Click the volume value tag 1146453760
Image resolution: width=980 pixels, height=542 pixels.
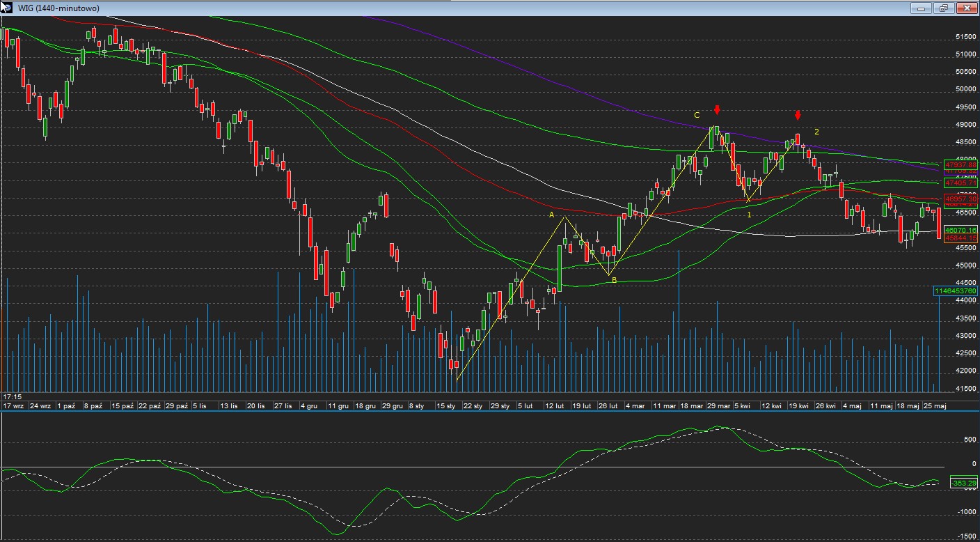tap(956, 291)
